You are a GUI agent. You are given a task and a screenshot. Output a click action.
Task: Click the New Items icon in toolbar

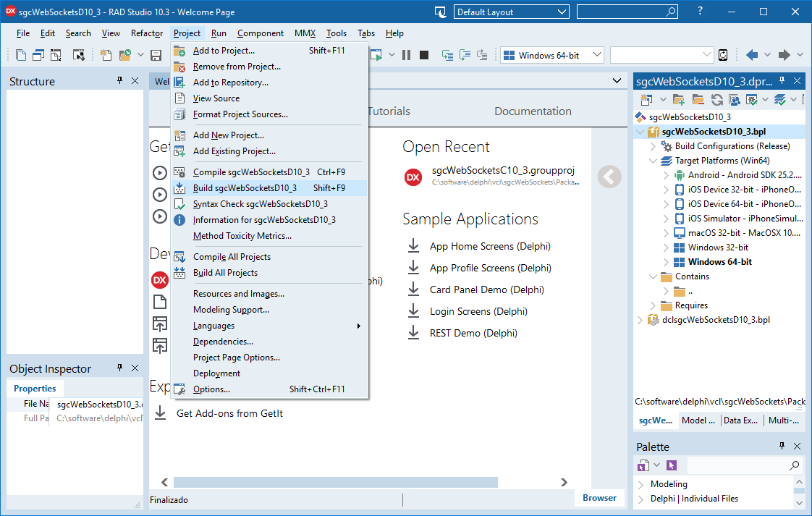tap(106, 55)
